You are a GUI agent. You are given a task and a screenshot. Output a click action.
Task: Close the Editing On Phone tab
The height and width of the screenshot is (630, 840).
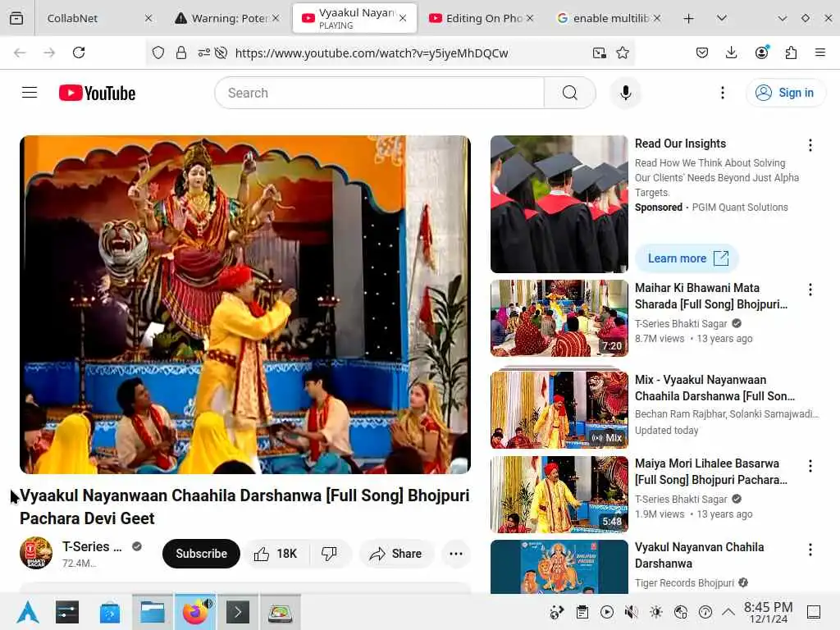click(530, 18)
